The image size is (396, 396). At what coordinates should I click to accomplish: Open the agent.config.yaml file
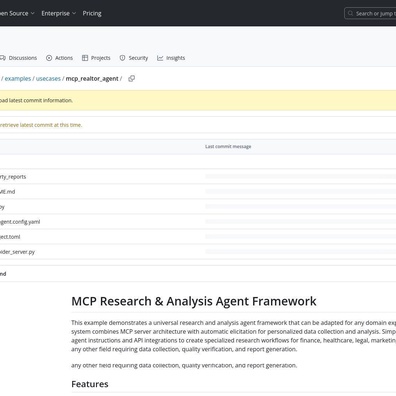20,222
